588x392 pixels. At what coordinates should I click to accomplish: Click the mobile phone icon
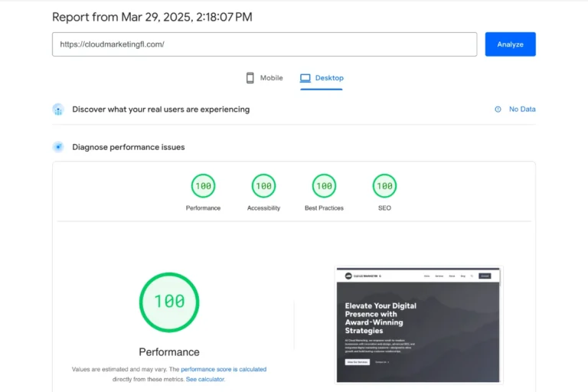coord(250,78)
